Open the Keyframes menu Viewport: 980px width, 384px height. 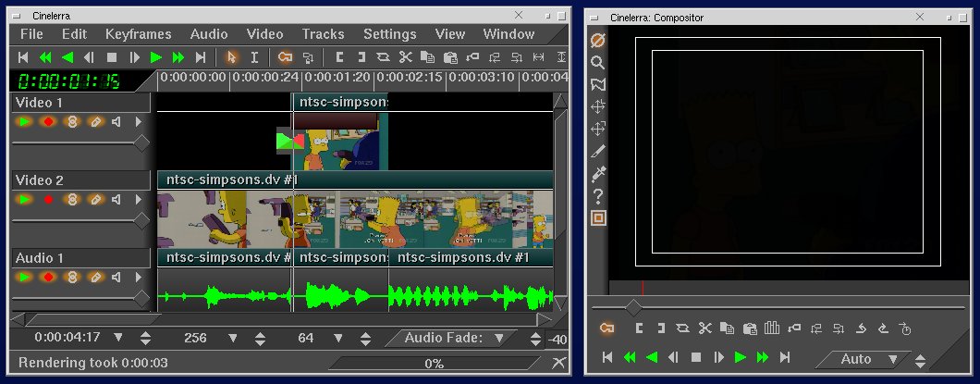tap(138, 34)
